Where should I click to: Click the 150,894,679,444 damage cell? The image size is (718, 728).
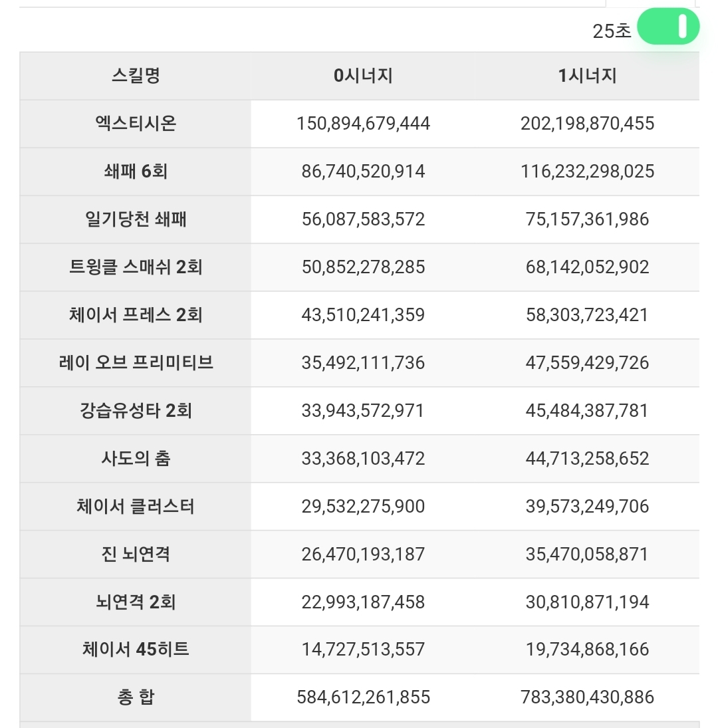tap(363, 124)
